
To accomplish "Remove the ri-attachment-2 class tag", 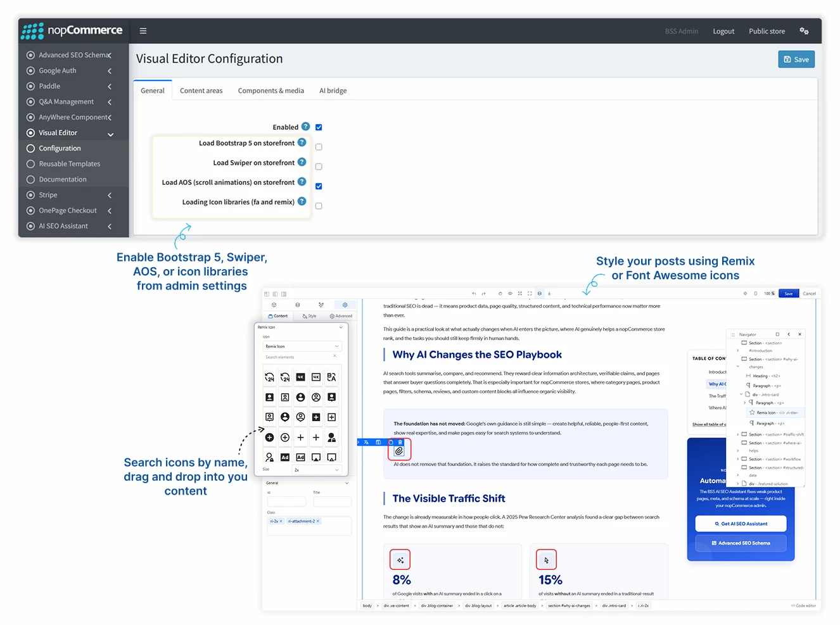I will (x=318, y=521).
